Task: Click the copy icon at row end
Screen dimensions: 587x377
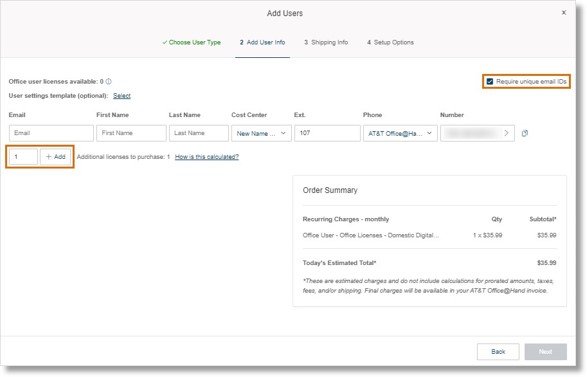Action: point(525,133)
